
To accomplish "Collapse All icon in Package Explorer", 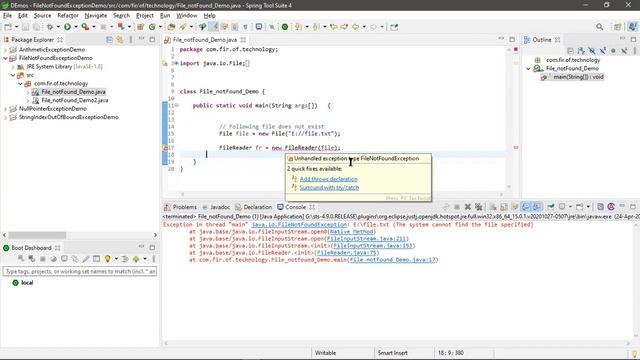I will [x=109, y=40].
